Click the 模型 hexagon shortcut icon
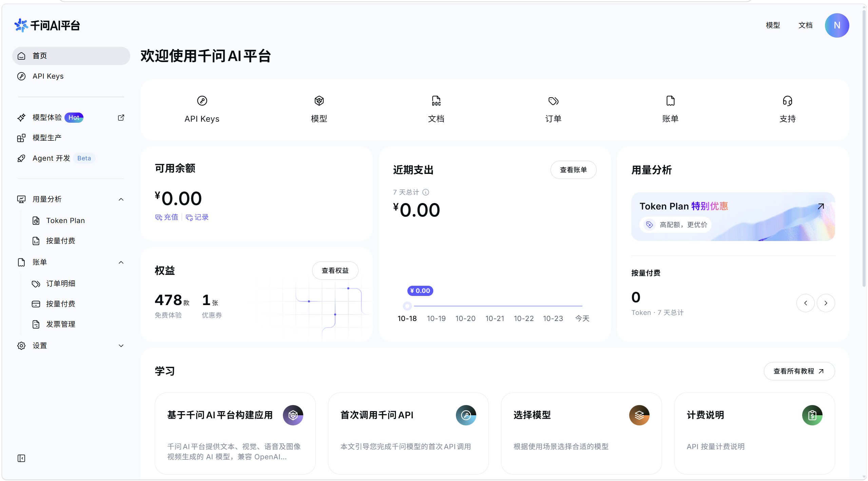 [319, 101]
